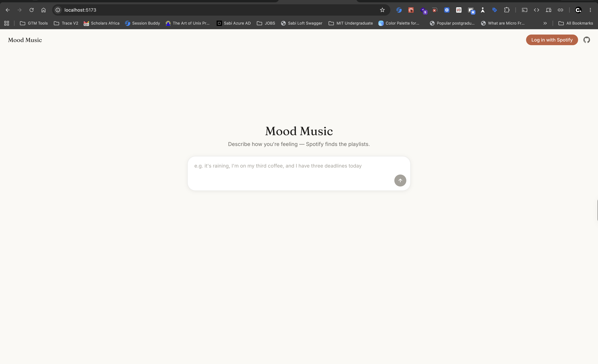The height and width of the screenshot is (364, 598).
Task: Click the blue tag extension icon
Action: coord(495,10)
